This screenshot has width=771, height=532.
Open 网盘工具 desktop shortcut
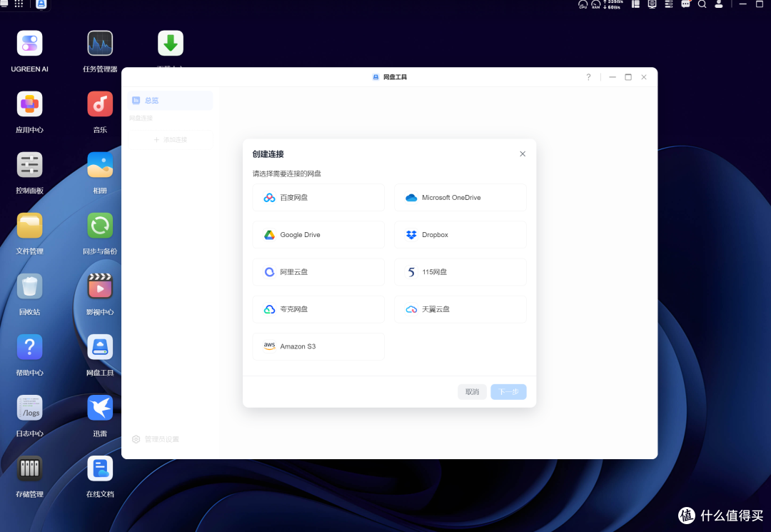(x=100, y=347)
